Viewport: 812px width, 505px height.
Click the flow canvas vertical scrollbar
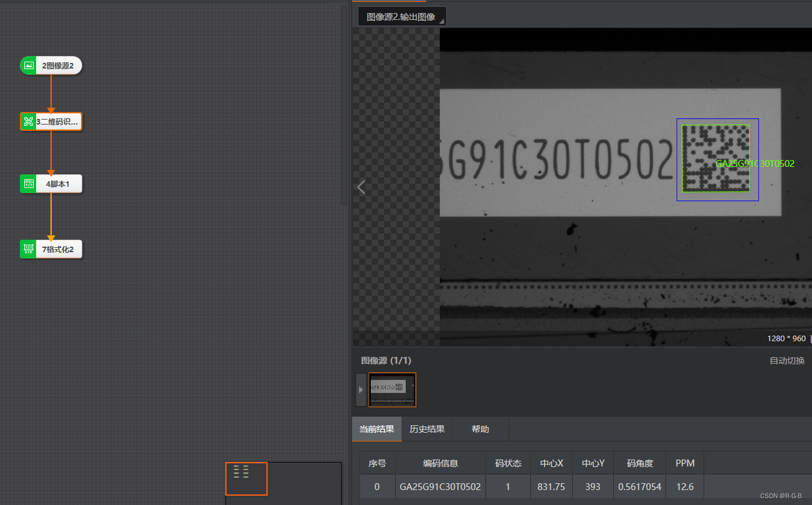point(344,106)
